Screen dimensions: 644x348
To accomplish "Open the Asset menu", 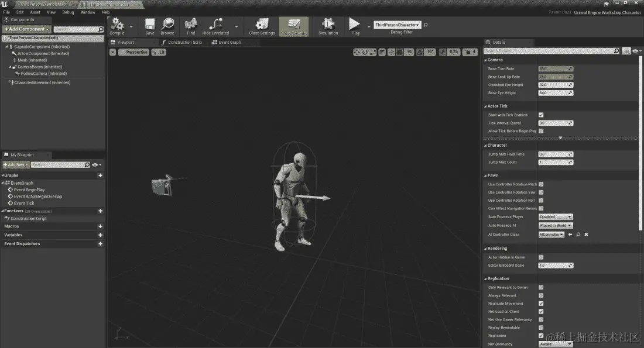I will (x=35, y=12).
